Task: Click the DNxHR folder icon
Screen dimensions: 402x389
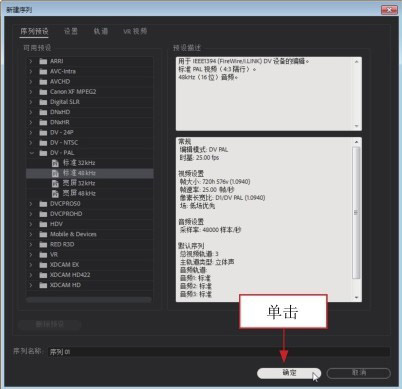Action: (x=43, y=122)
